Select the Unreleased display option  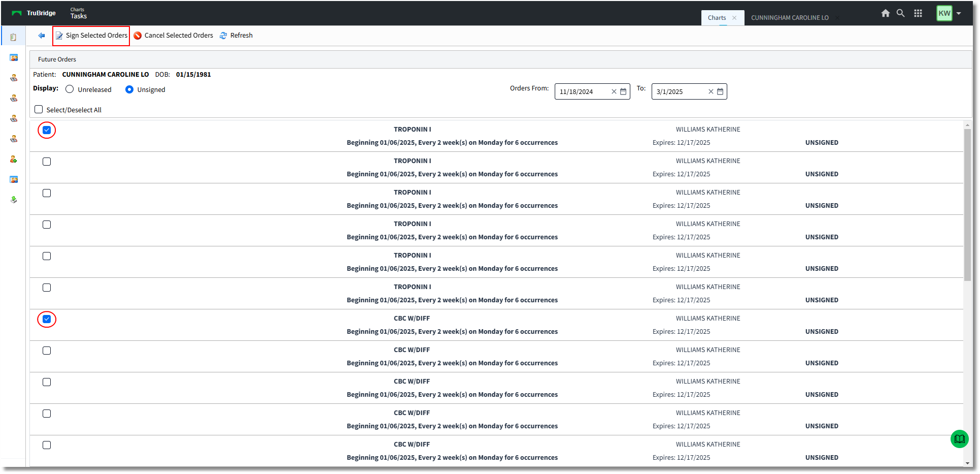pyautogui.click(x=70, y=89)
